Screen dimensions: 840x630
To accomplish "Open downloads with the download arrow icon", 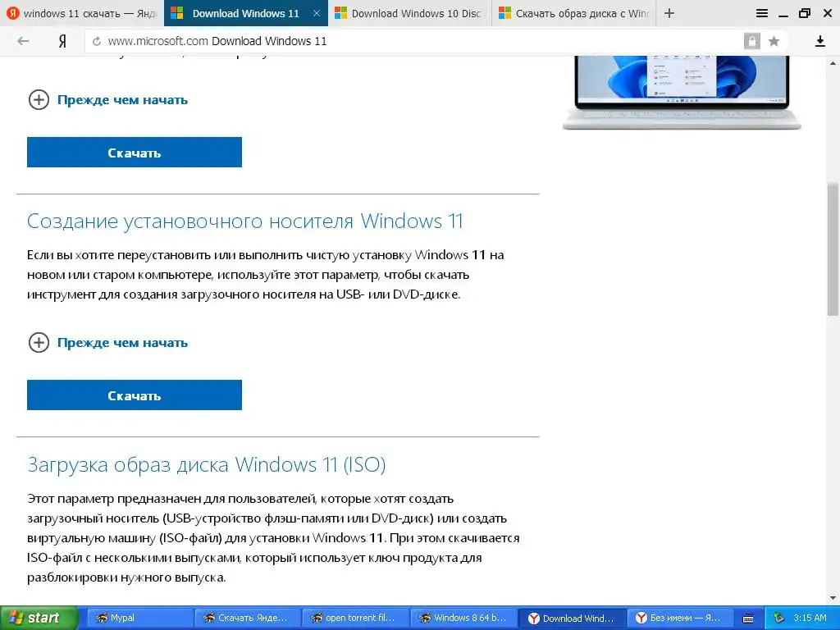I will coord(819,41).
